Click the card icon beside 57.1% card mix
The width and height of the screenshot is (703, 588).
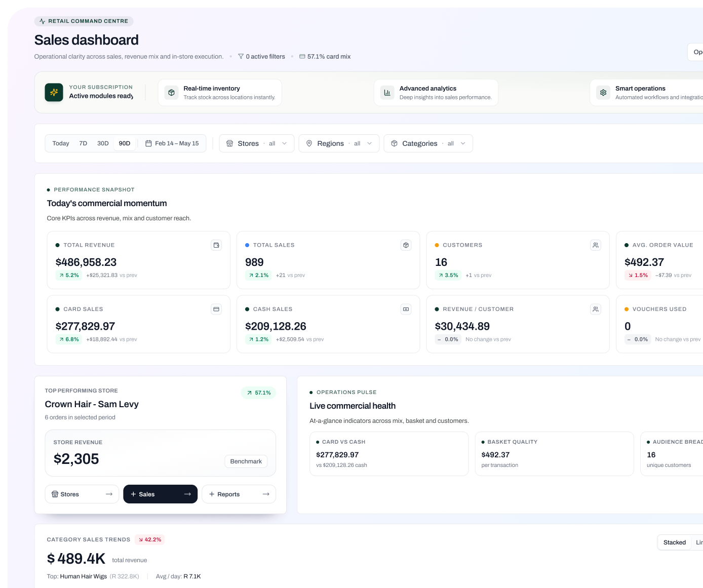pyautogui.click(x=302, y=57)
